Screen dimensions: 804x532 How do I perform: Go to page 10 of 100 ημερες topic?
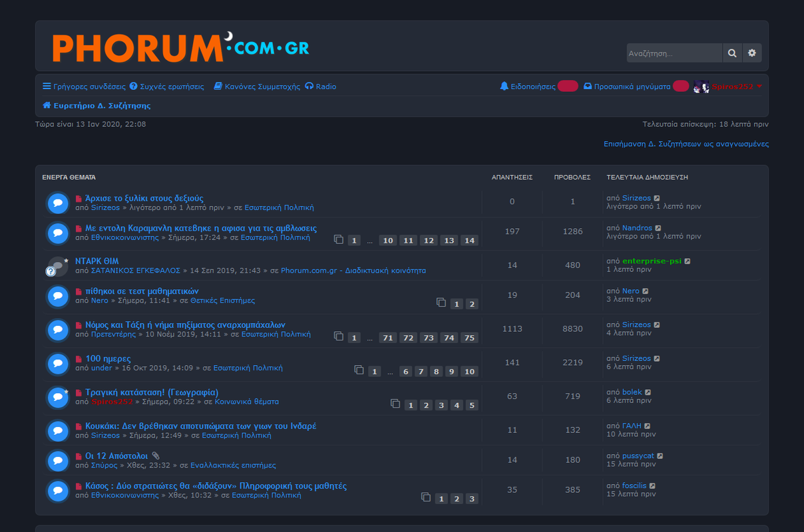(x=470, y=372)
